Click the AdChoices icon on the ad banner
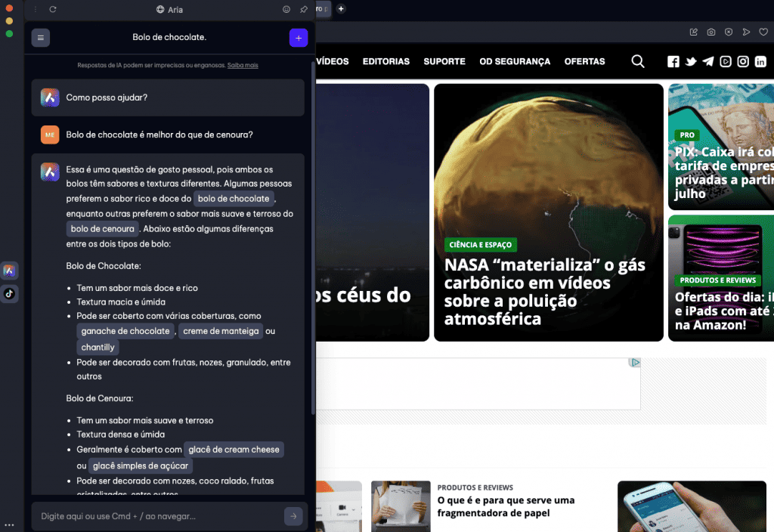The image size is (774, 532). click(635, 363)
